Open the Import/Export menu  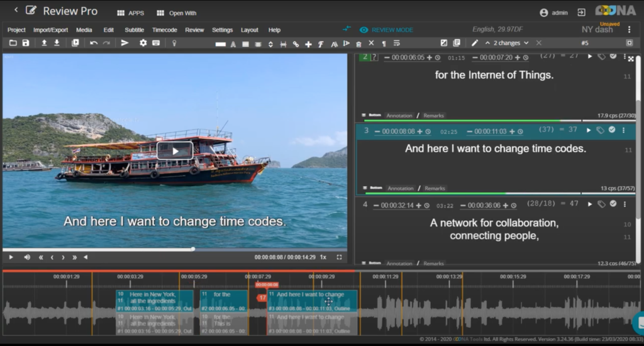point(50,30)
